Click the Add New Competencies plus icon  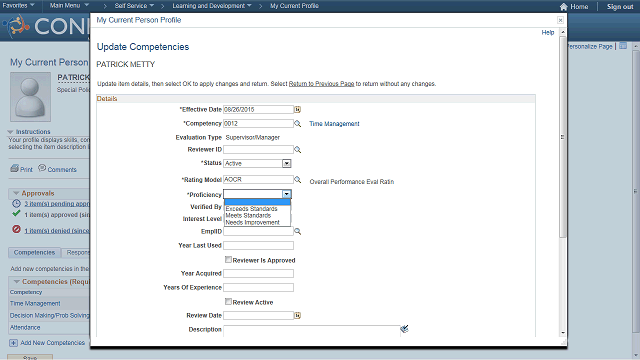click(13, 343)
